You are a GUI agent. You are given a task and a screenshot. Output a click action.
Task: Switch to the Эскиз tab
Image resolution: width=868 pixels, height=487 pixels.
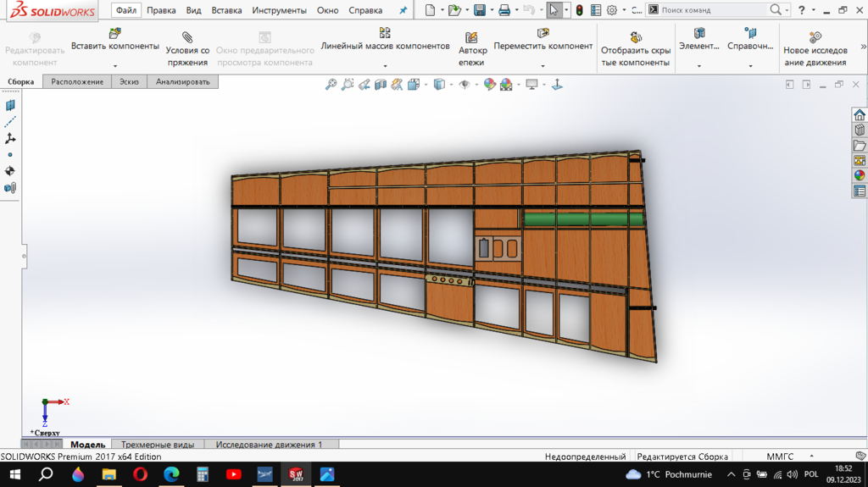tap(129, 81)
